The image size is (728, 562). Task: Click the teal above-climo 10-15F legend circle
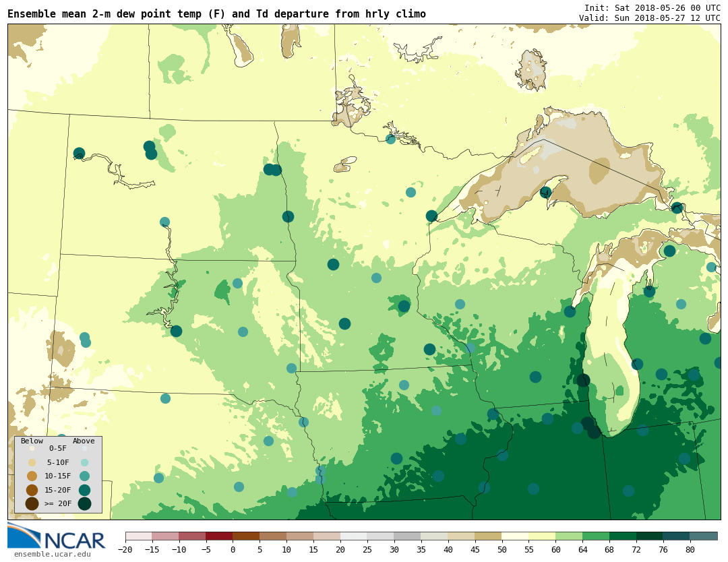click(84, 476)
